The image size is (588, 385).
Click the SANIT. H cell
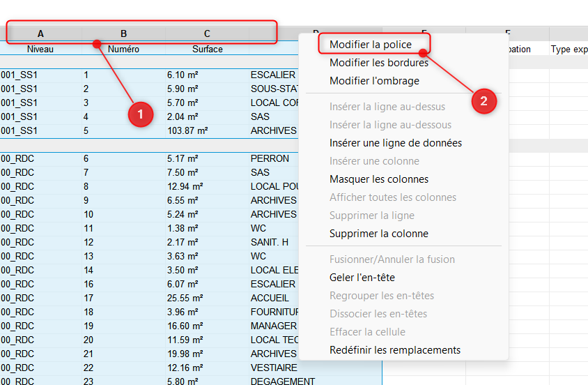pyautogui.click(x=274, y=243)
